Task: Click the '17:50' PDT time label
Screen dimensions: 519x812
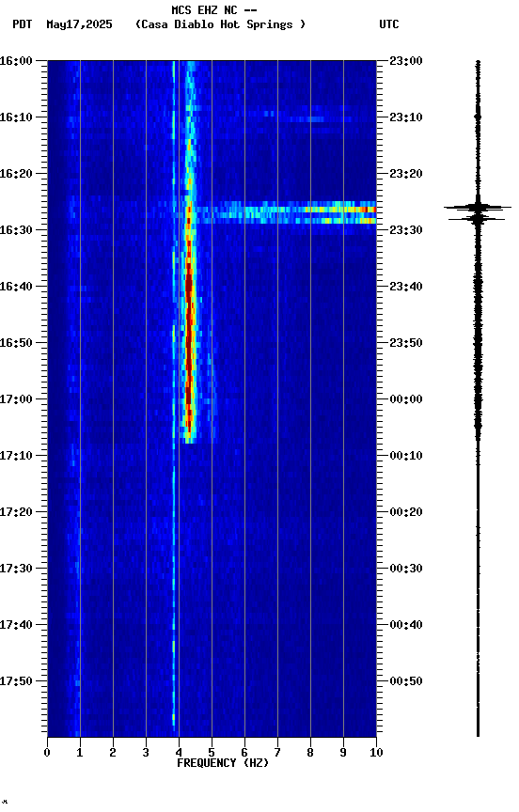Action: pyautogui.click(x=16, y=681)
